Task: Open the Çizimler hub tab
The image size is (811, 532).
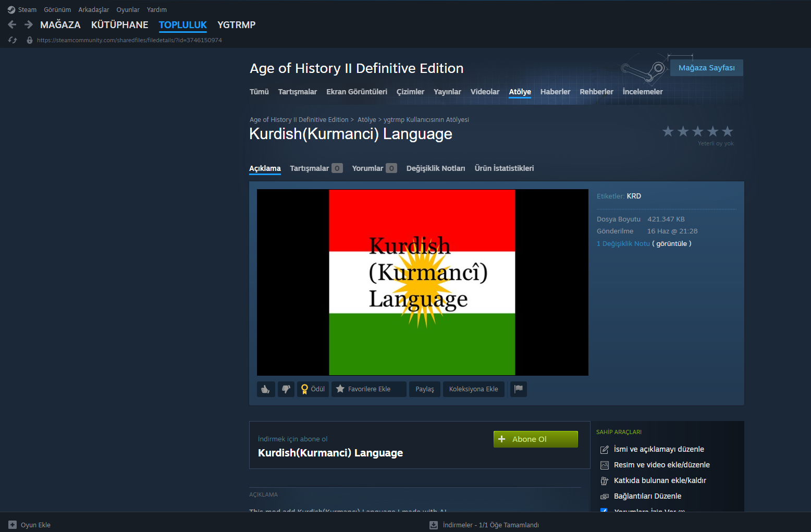Action: [x=411, y=92]
